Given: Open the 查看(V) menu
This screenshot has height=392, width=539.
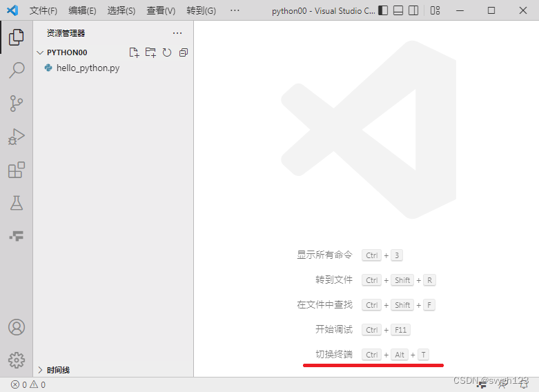Looking at the screenshot, I should tap(161, 10).
